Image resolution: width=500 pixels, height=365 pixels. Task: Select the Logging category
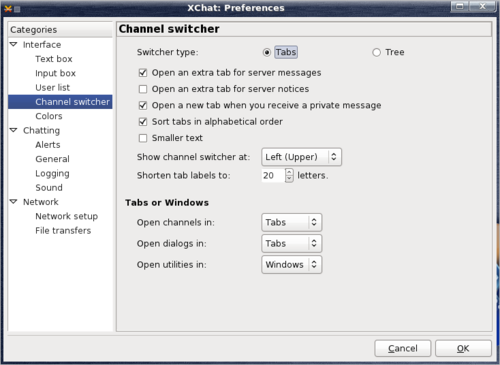(52, 173)
